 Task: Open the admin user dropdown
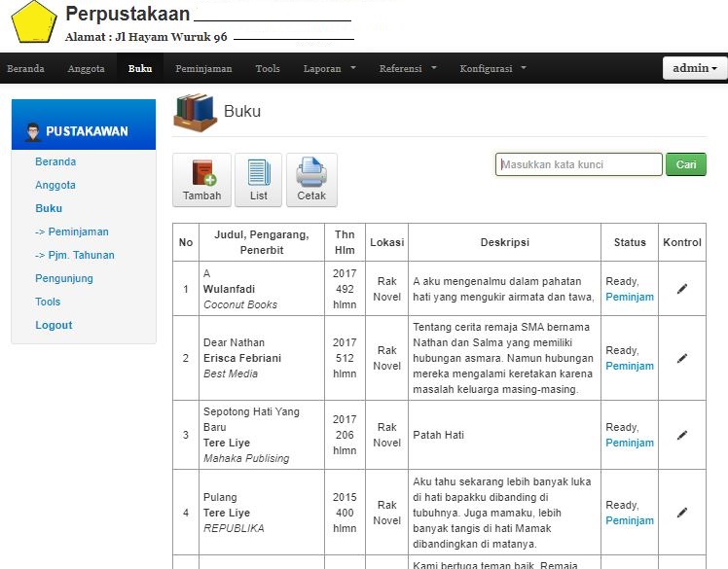point(695,68)
